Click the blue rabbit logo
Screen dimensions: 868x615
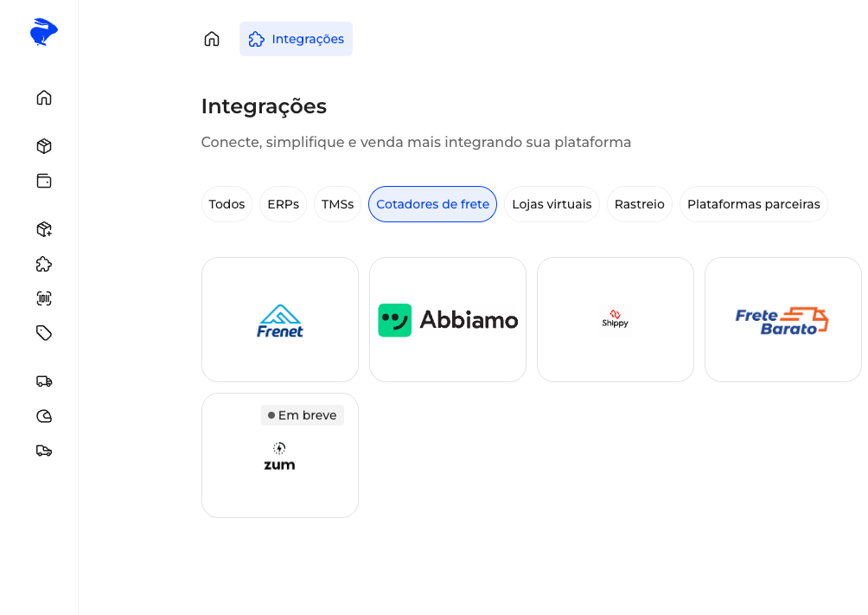[43, 32]
